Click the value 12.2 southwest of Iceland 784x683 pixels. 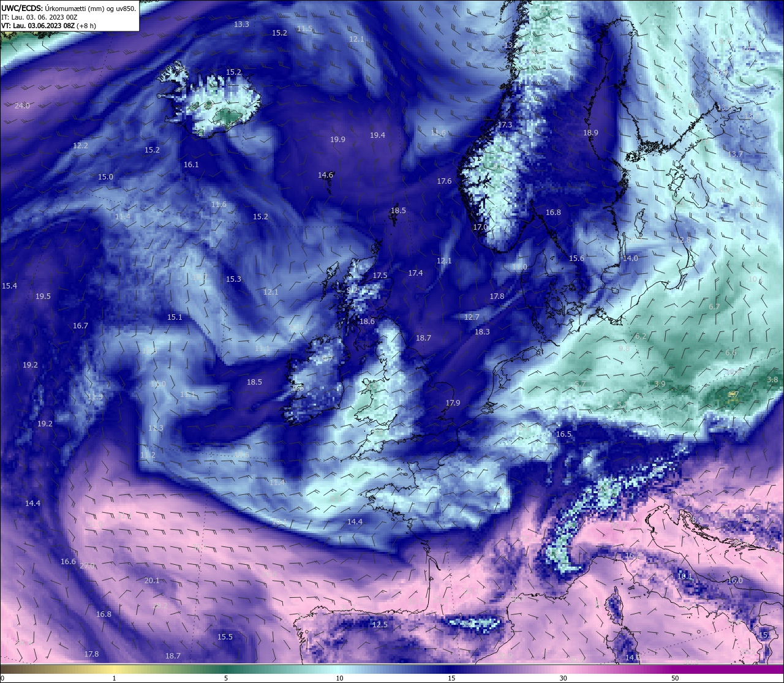80,146
